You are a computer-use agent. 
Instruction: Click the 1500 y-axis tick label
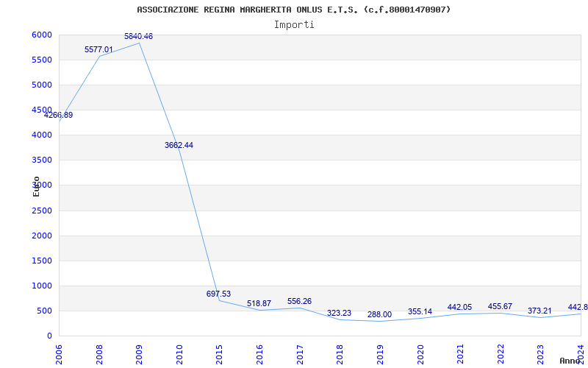click(x=42, y=261)
